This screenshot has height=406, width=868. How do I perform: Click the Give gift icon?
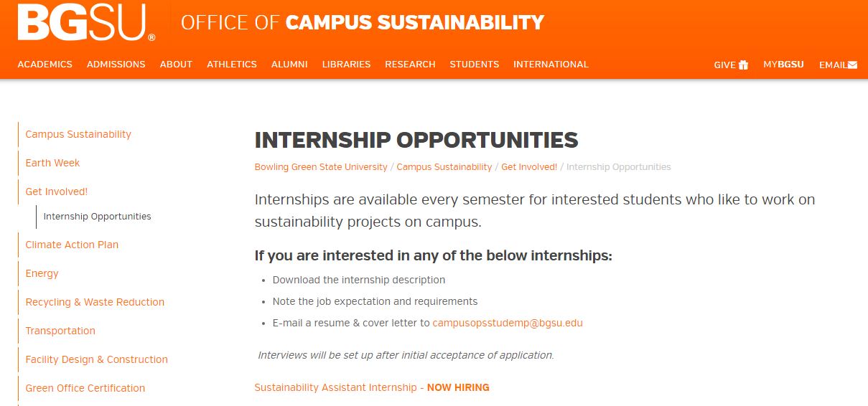point(743,65)
